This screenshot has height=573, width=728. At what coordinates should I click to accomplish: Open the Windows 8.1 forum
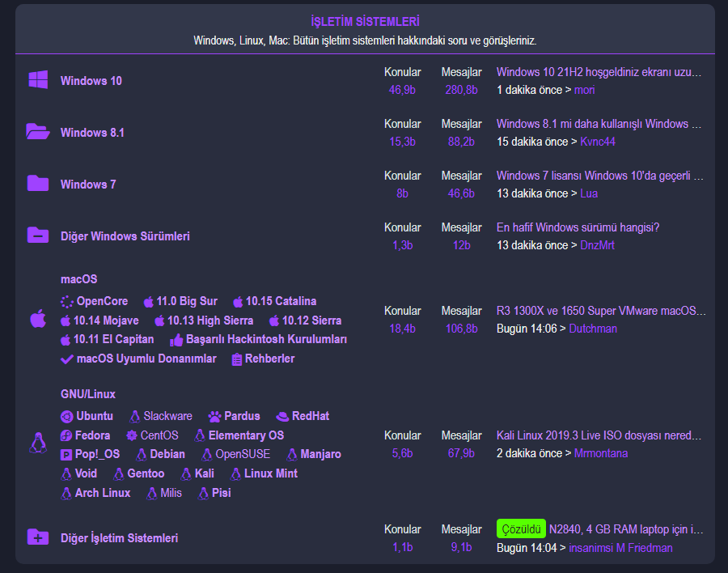(x=92, y=133)
